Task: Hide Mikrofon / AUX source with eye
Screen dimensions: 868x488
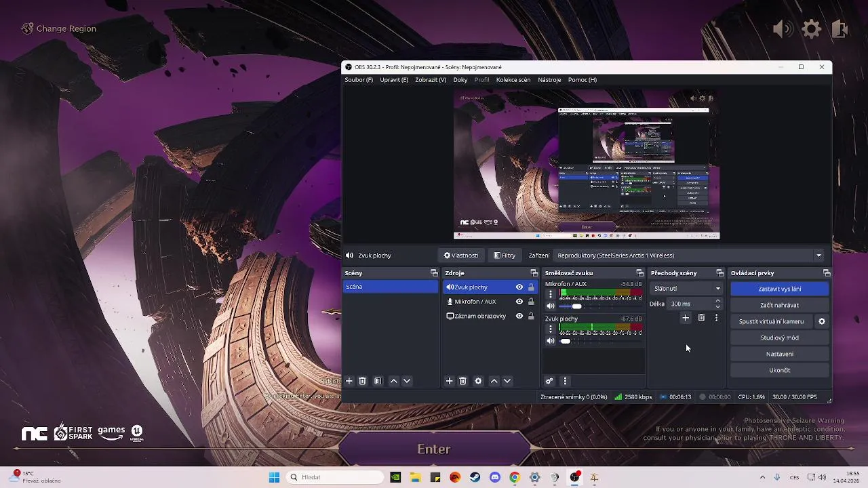Action: click(519, 302)
